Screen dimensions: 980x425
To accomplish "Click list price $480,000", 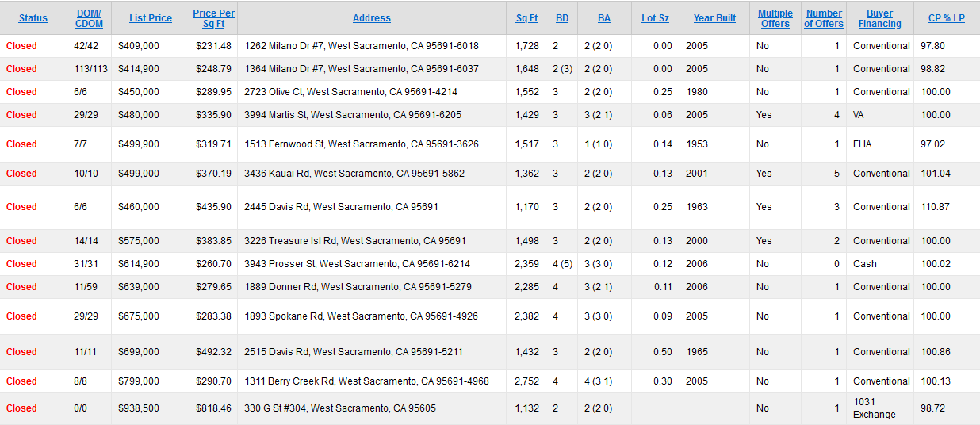I will coord(139,115).
